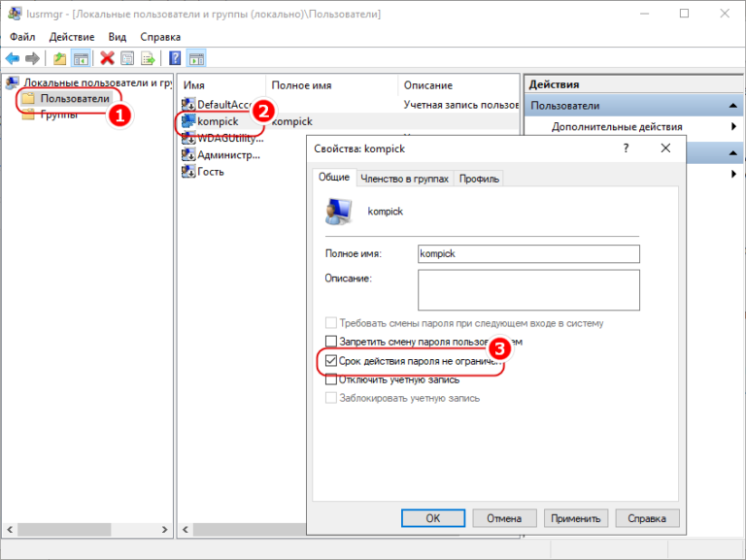Click the blue Help toolbar icon
The width and height of the screenshot is (746, 560).
point(175,58)
